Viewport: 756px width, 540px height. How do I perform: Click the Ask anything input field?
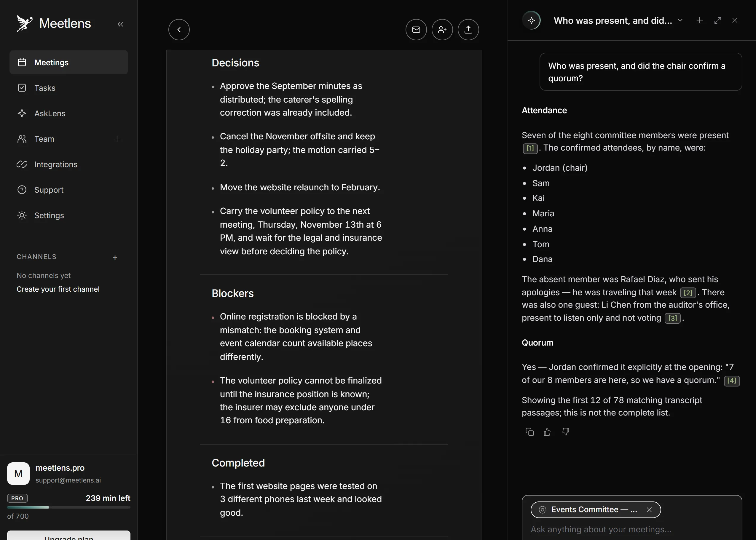tap(632, 529)
